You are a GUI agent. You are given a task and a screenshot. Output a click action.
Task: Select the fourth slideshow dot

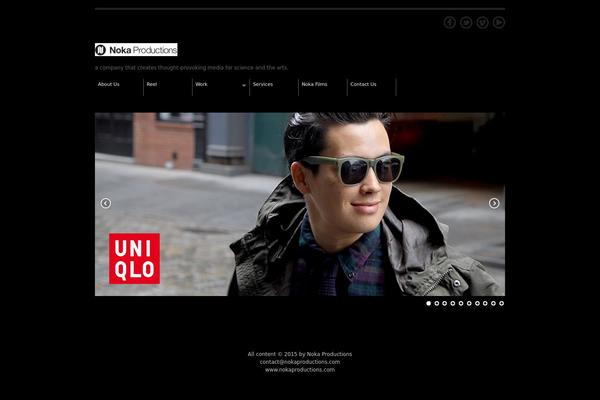click(453, 303)
